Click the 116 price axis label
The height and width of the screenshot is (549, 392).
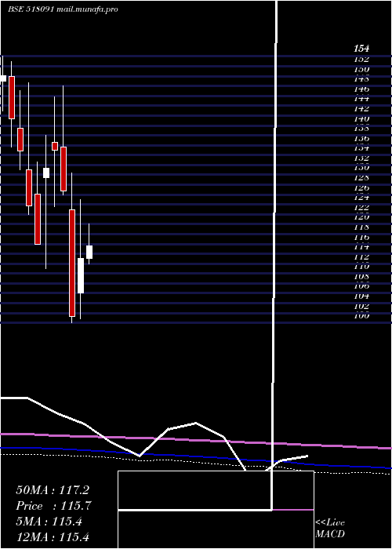tap(361, 237)
